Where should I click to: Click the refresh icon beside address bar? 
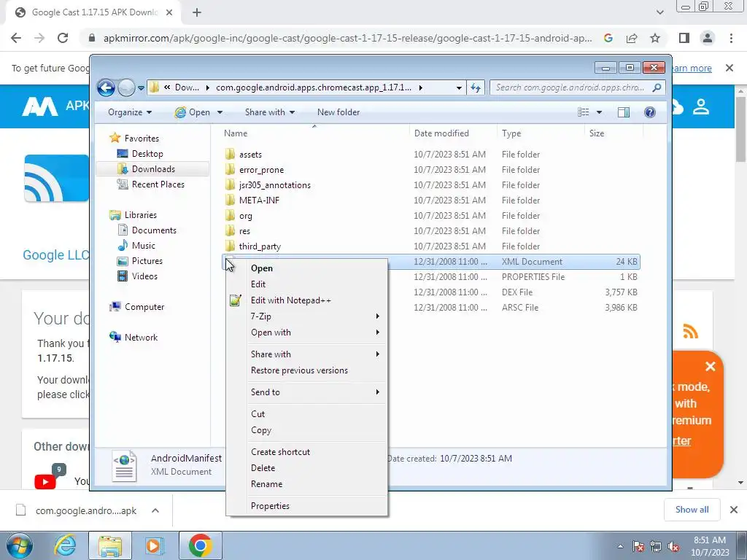(x=476, y=87)
